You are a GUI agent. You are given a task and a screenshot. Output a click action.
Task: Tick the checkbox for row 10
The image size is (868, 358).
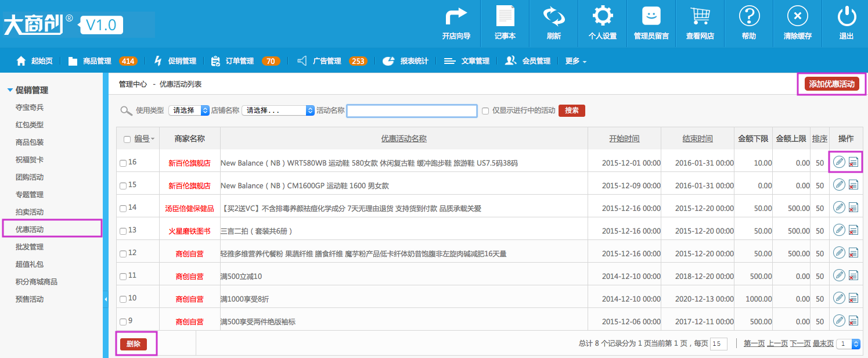pyautogui.click(x=123, y=299)
